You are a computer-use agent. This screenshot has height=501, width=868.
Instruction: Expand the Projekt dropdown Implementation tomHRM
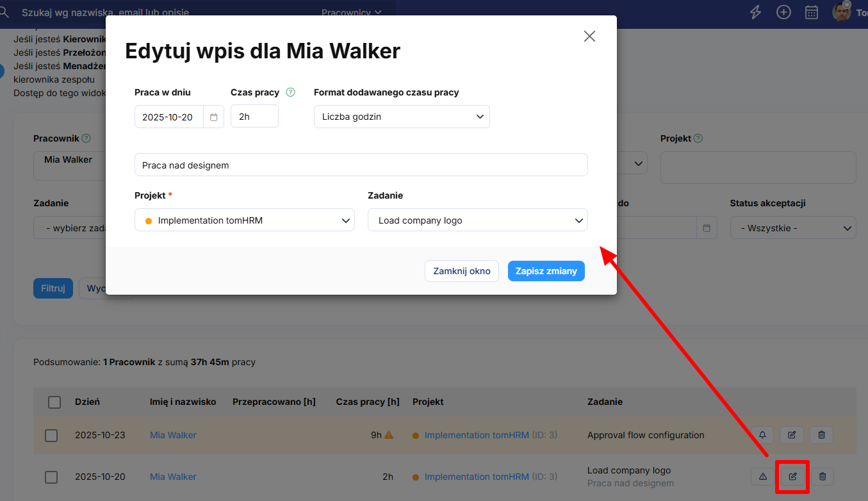tap(244, 220)
